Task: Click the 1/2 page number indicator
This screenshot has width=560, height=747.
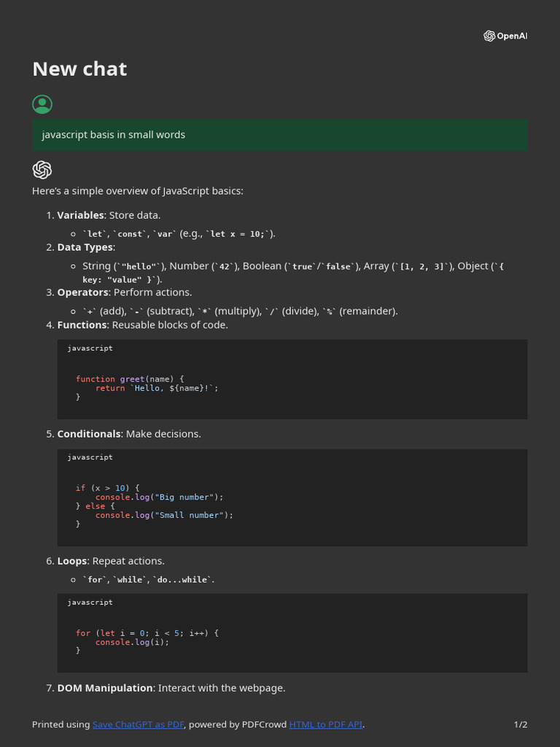Action: pos(520,724)
